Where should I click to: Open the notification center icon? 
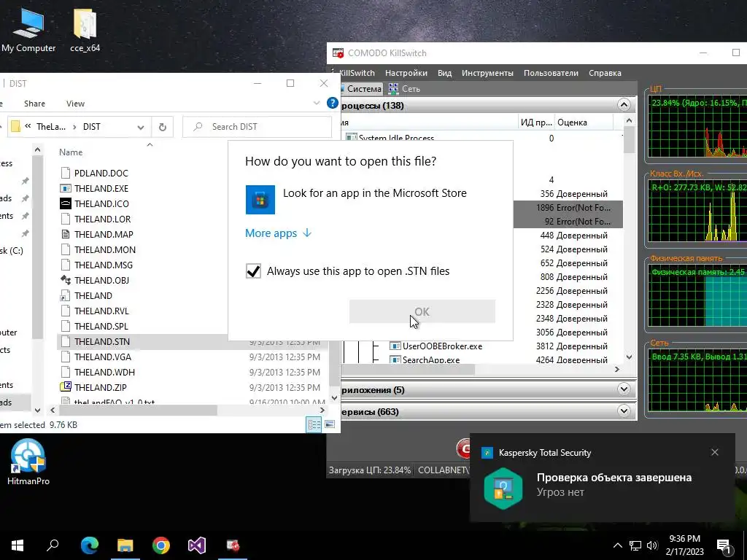[724, 545]
